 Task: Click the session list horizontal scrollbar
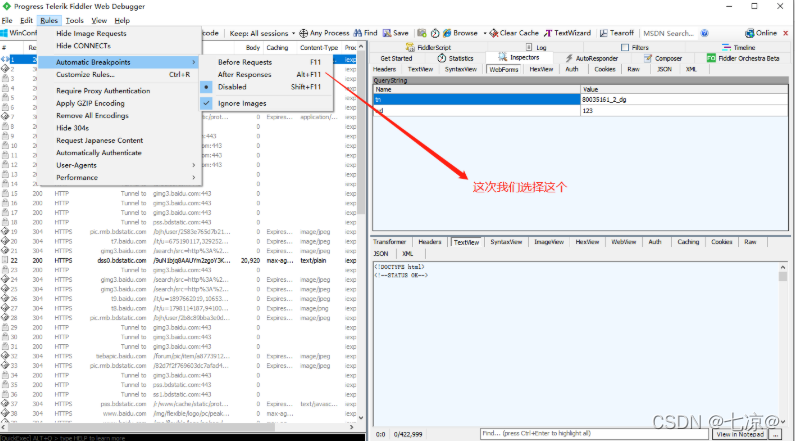tap(175, 427)
